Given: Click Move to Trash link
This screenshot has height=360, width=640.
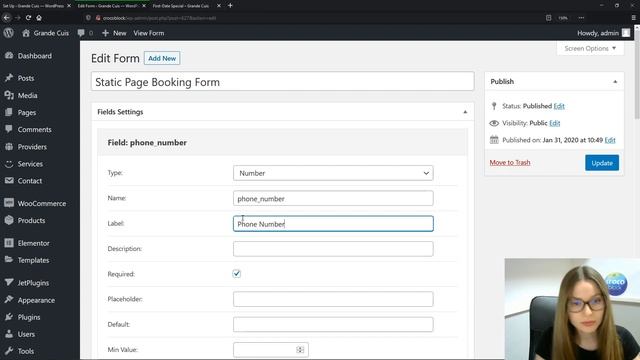Looking at the screenshot, I should tap(510, 162).
